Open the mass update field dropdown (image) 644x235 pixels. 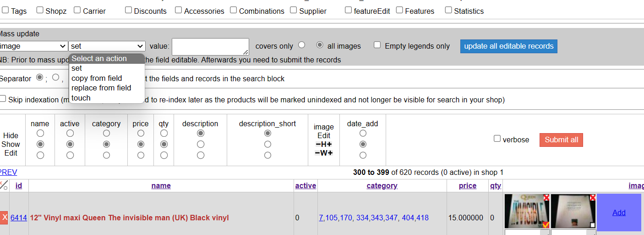33,46
